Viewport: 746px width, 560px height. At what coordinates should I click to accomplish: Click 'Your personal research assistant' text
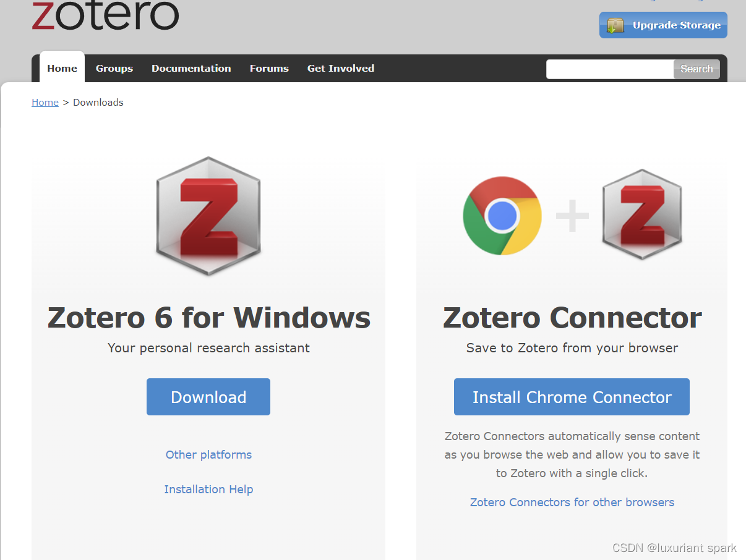click(x=208, y=348)
